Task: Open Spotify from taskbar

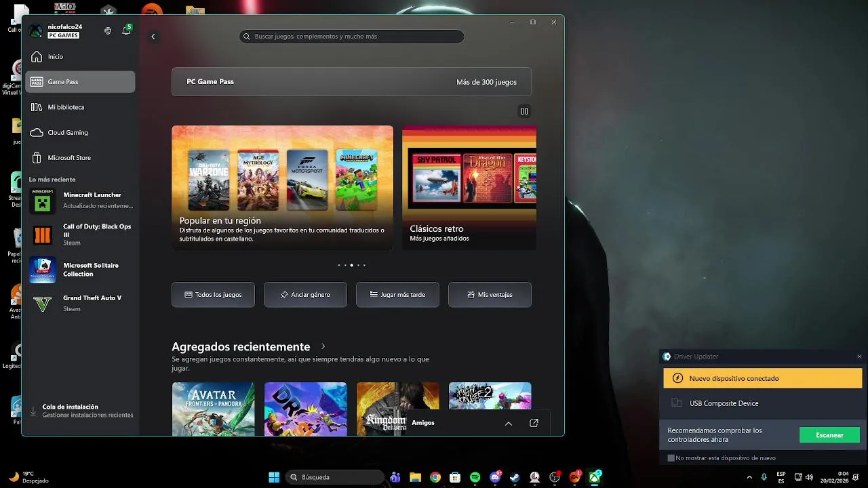Action: [475, 477]
